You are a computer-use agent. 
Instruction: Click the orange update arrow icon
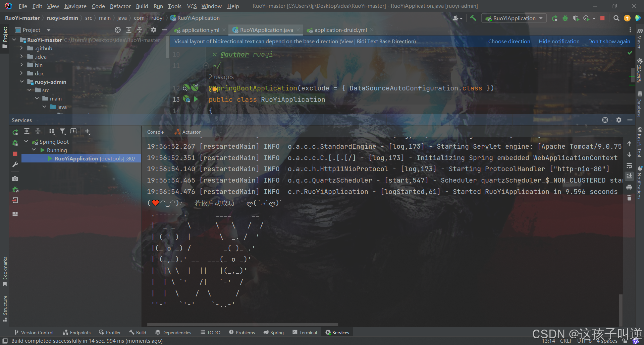(x=627, y=18)
